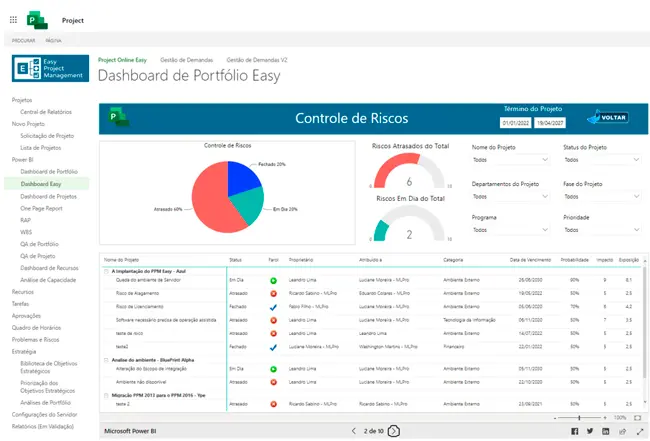Adjust the report zoom slider handle
650x441 pixels.
tap(579, 418)
